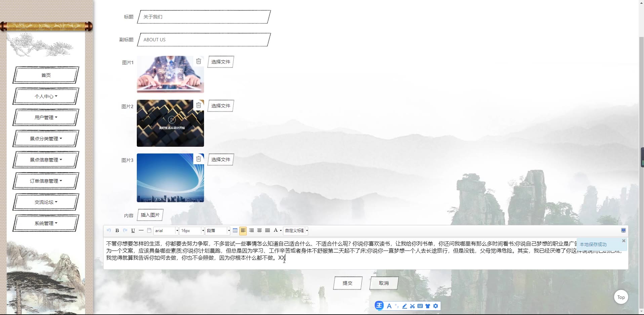Choose a file for 图片1
Viewport: 644px width, 315px height.
(x=220, y=62)
